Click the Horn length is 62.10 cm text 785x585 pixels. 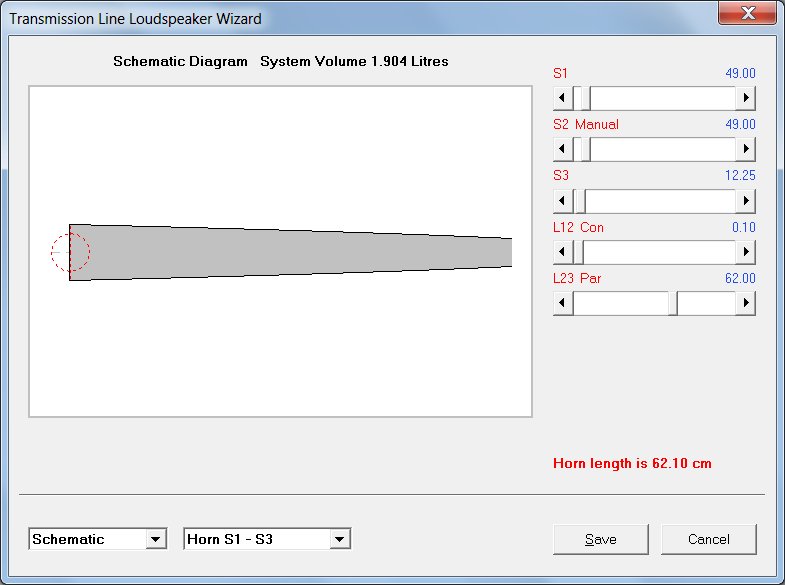tap(632, 463)
